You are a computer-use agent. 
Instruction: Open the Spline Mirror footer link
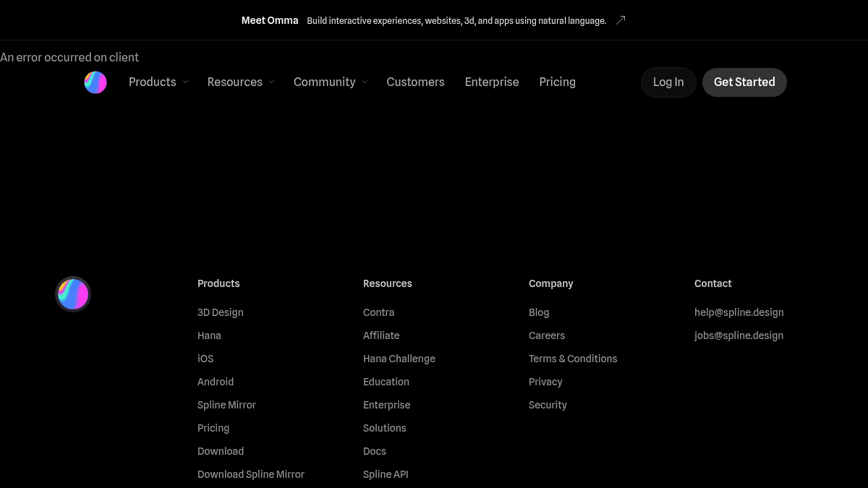[x=226, y=405]
